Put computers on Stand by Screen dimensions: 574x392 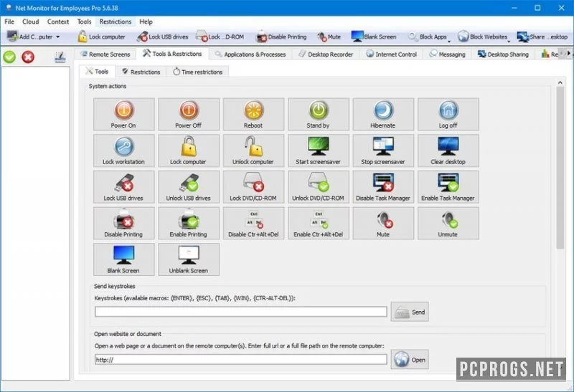click(318, 114)
